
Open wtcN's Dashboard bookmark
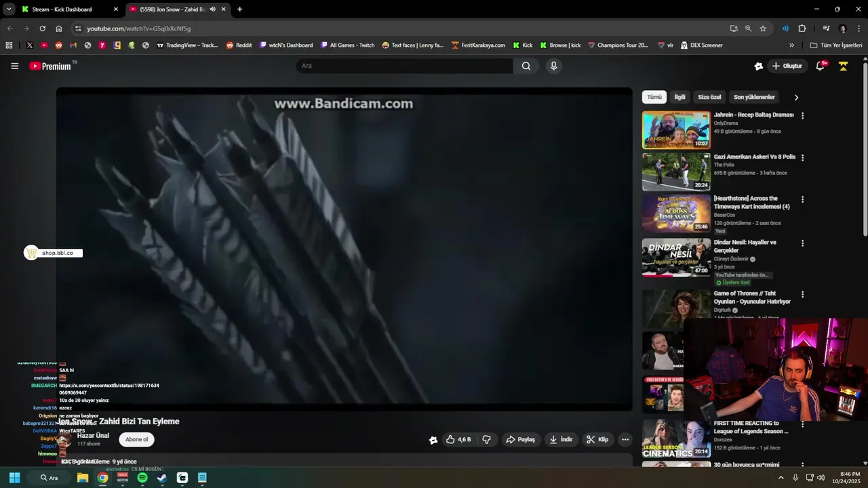point(286,45)
